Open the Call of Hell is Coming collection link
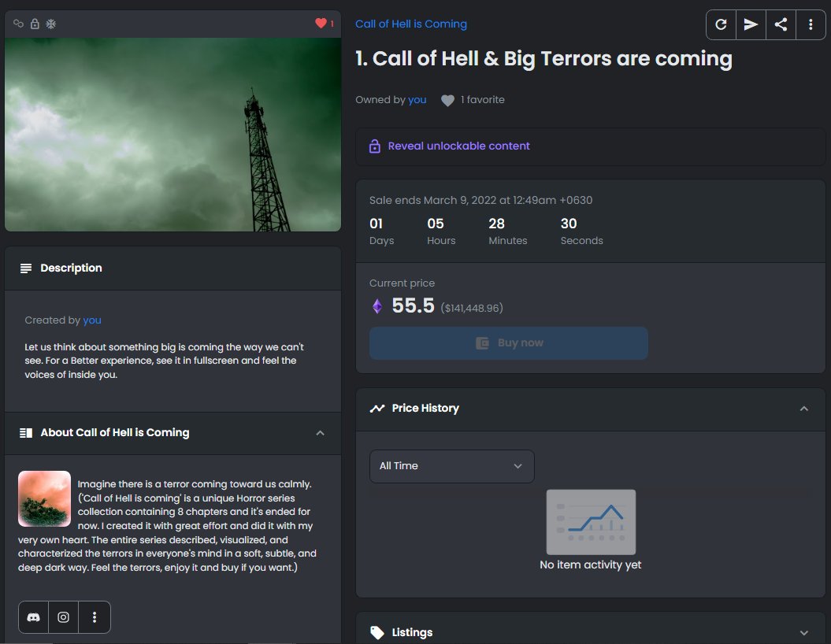Image resolution: width=831 pixels, height=644 pixels. 410,24
